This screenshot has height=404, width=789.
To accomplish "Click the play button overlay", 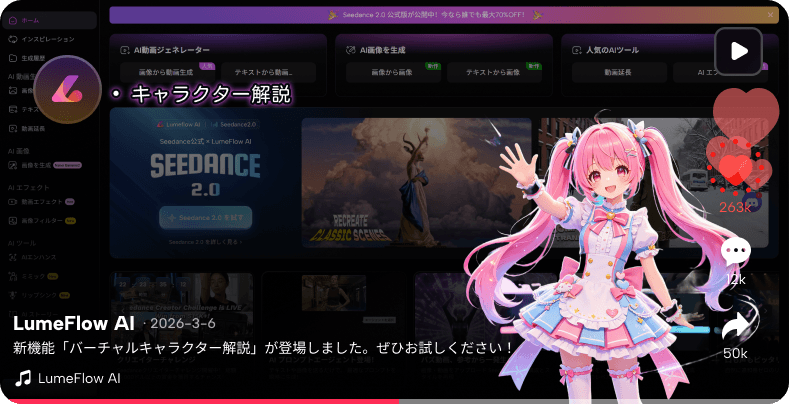I will [x=738, y=51].
